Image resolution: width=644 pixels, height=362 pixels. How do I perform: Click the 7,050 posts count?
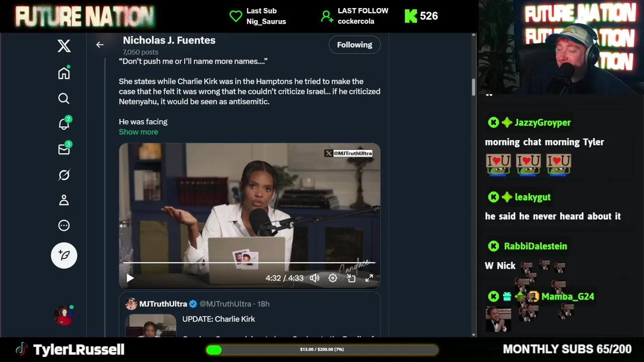140,52
